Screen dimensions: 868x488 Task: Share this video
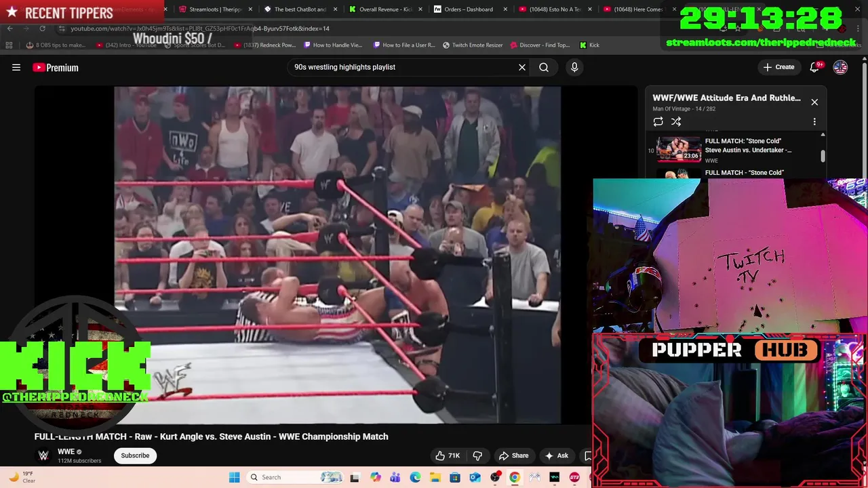click(513, 455)
